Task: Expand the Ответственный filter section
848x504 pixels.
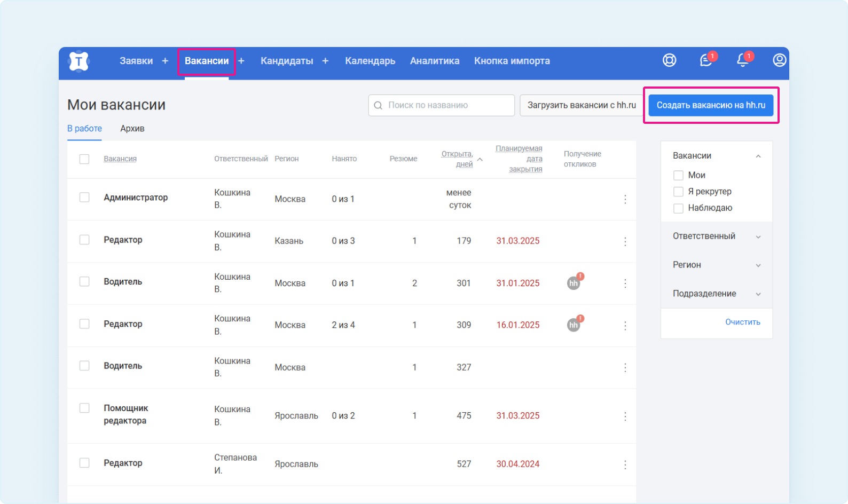Action: [x=716, y=237]
